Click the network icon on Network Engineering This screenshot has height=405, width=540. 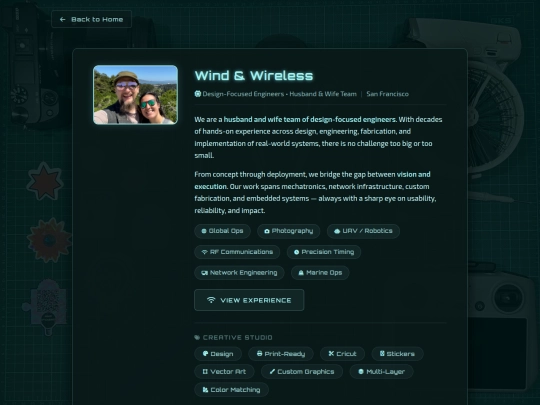click(x=205, y=273)
